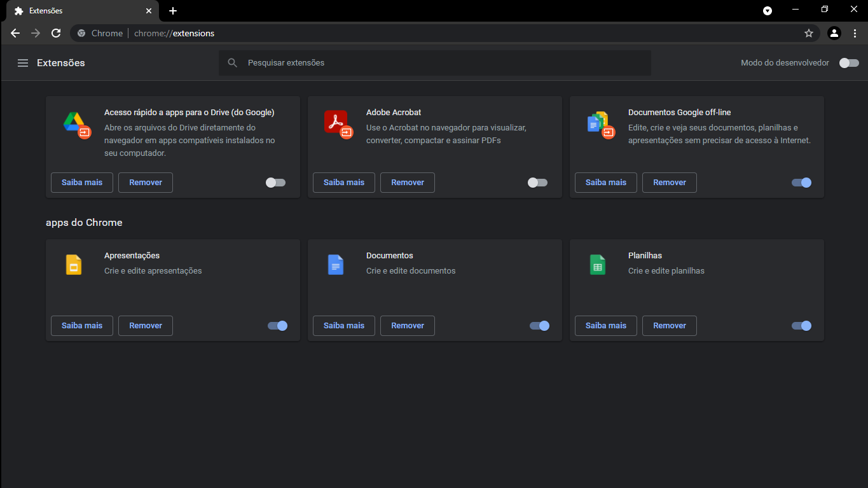868x488 pixels.
Task: Reload the extensions page
Action: (56, 33)
